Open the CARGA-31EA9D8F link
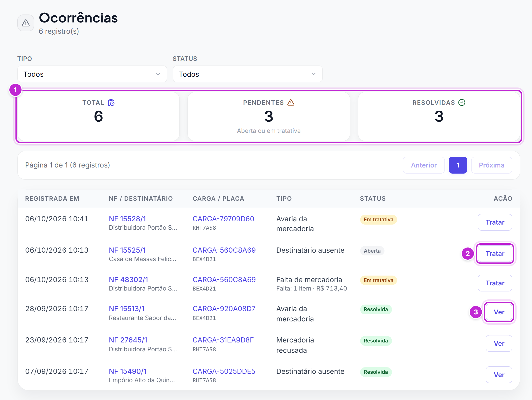 tap(223, 340)
